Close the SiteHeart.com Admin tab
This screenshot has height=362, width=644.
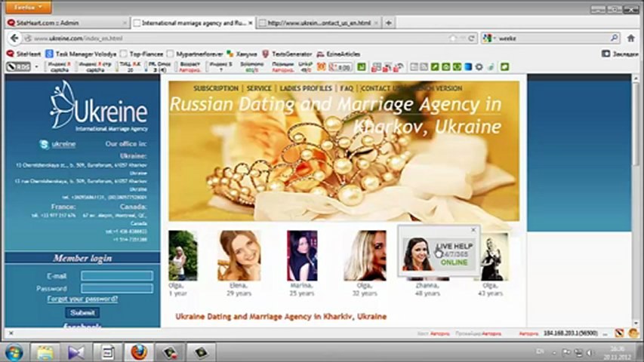[x=125, y=23]
